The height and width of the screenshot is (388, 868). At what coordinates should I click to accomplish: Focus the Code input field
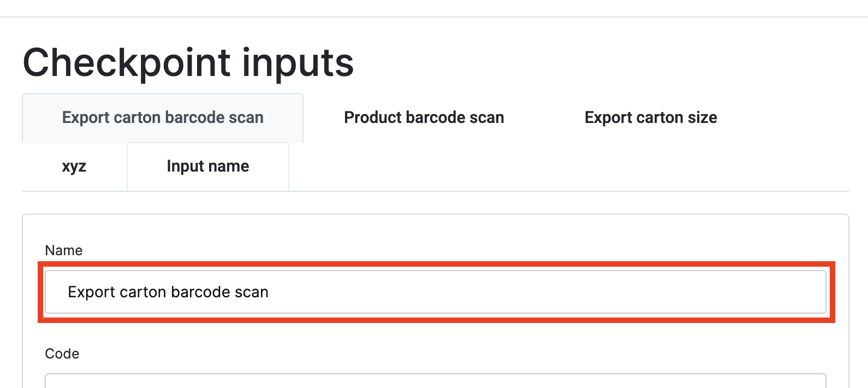point(435,381)
